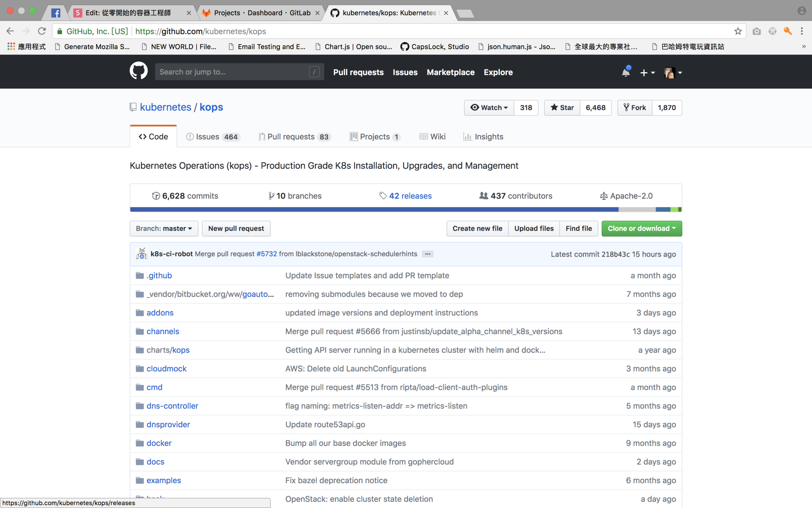Open the addons folder
Viewport: 812px width, 508px height.
[160, 313]
